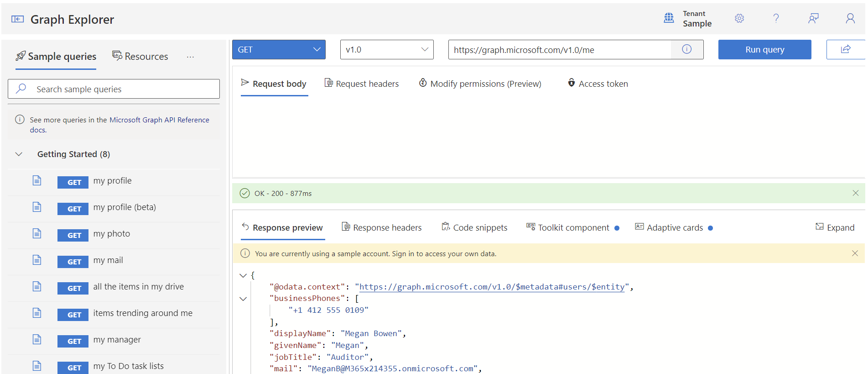Select 'my profile (beta)' sample query
This screenshot has width=868, height=374.
click(x=114, y=209)
